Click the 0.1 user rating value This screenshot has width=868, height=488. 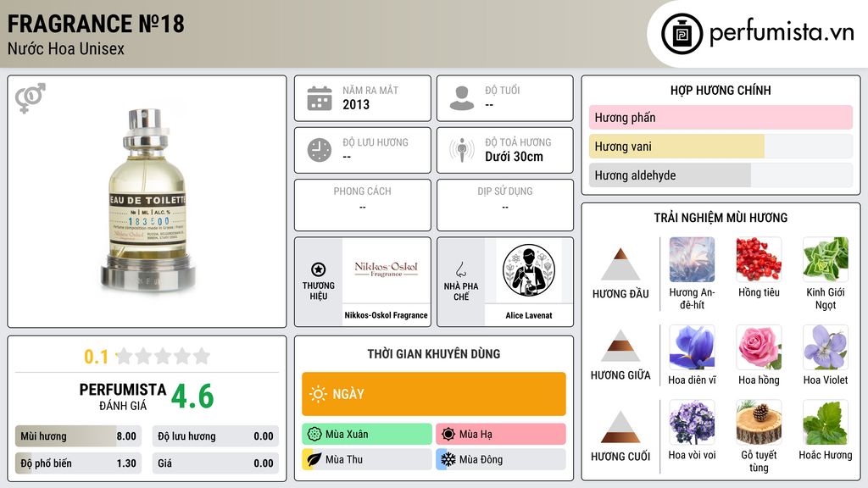97,357
